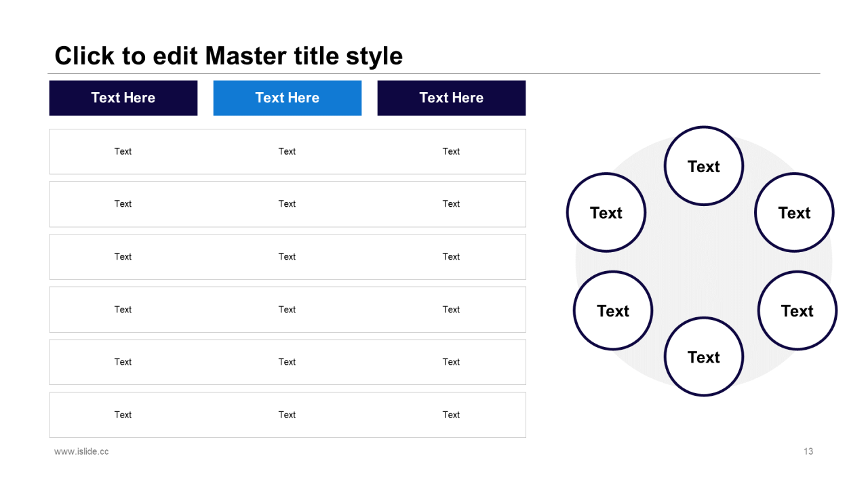Image resolution: width=868 pixels, height=488 pixels.
Task: Select the first dark navy 'Text Here' header
Action: (123, 98)
